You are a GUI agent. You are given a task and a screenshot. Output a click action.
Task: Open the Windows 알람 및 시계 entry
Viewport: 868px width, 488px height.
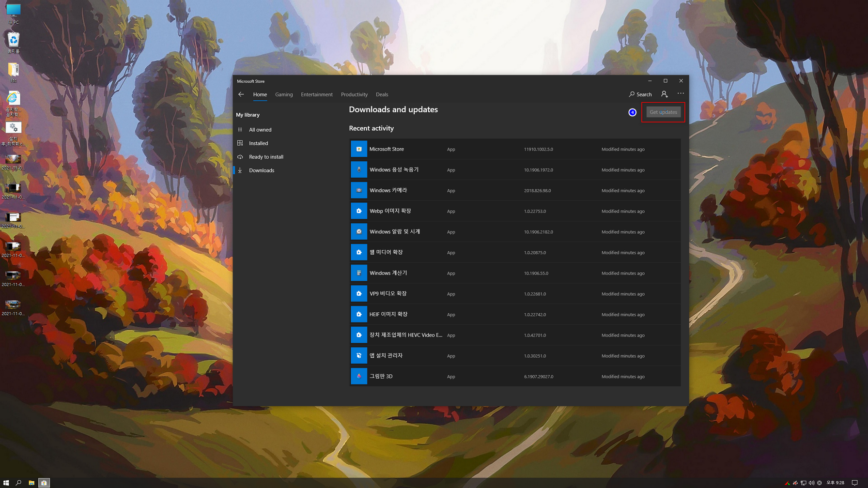point(395,232)
